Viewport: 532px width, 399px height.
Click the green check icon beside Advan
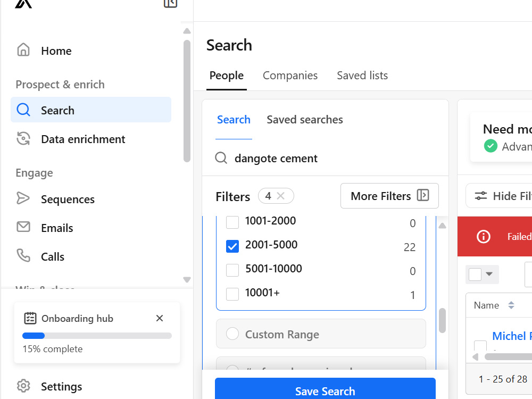pyautogui.click(x=491, y=146)
